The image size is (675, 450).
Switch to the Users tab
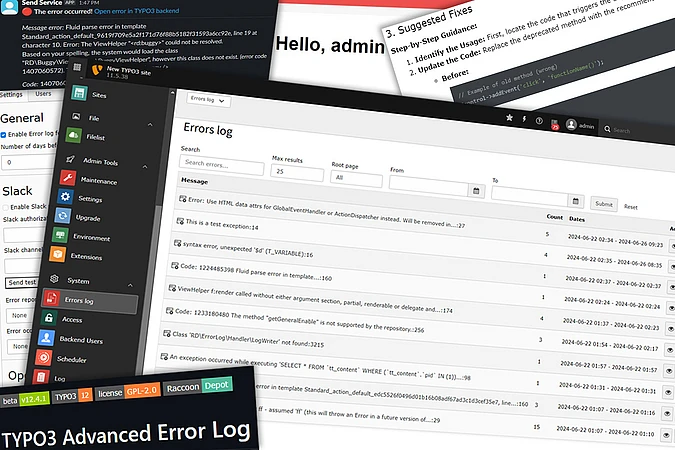[43, 93]
